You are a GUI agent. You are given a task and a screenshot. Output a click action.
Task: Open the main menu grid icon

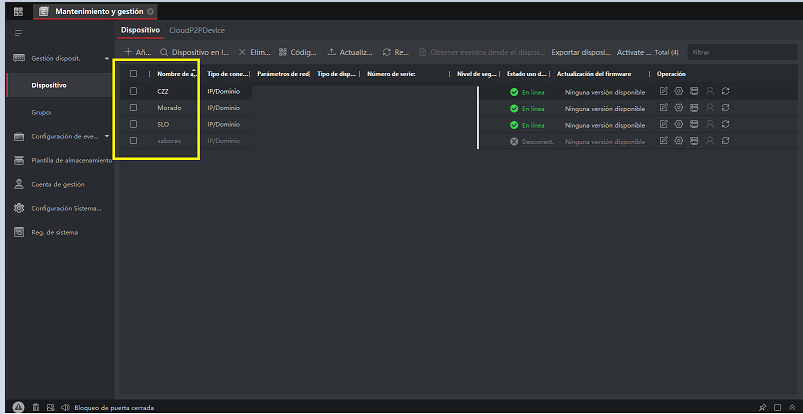(18, 11)
